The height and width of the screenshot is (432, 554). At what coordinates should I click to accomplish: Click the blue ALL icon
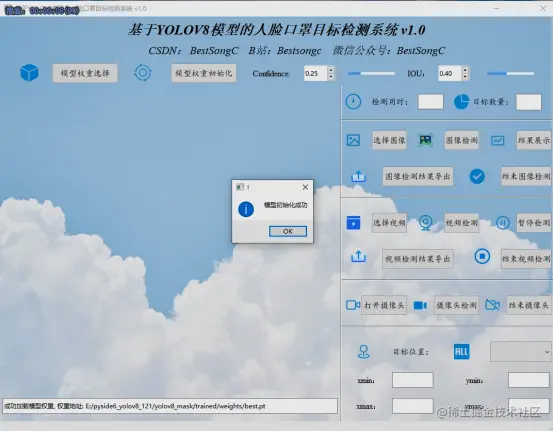[x=461, y=352]
